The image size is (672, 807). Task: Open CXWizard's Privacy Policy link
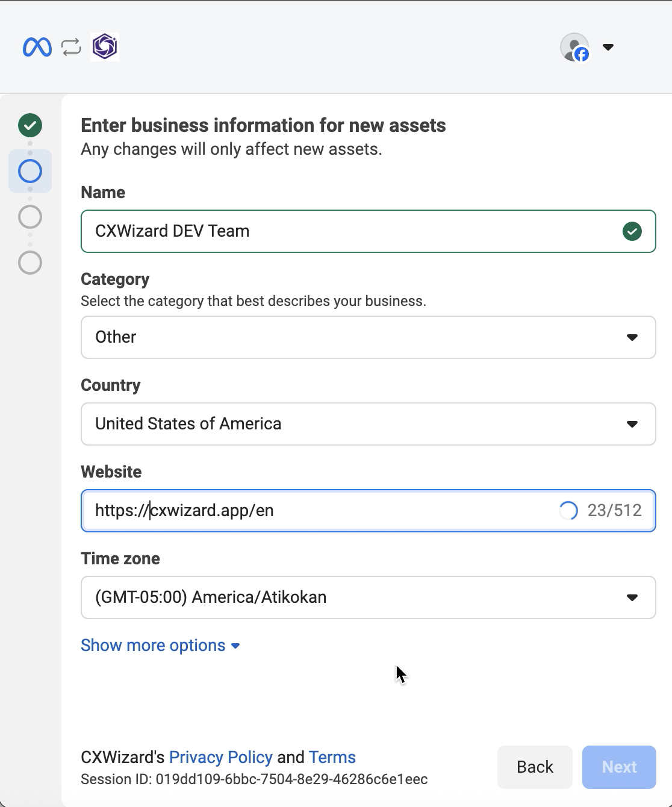221,757
